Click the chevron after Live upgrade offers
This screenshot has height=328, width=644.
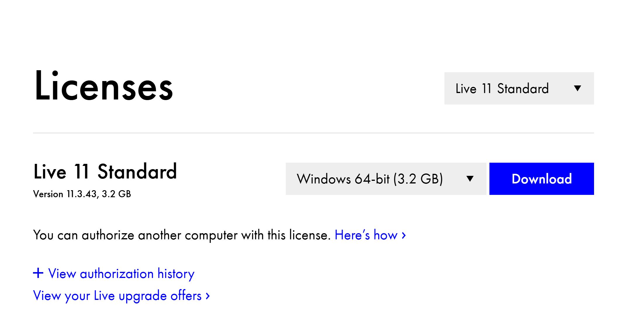coord(208,296)
